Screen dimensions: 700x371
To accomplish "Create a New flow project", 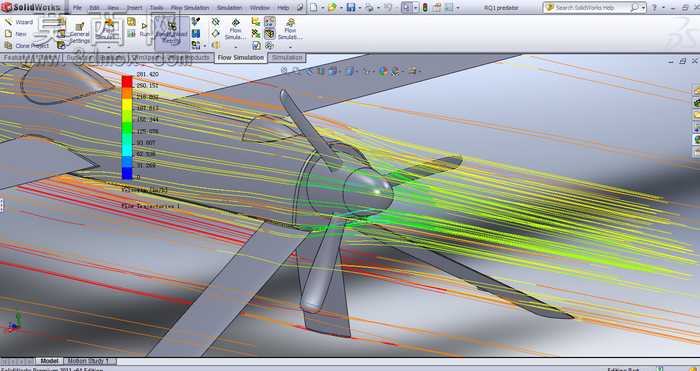I will click(x=16, y=34).
